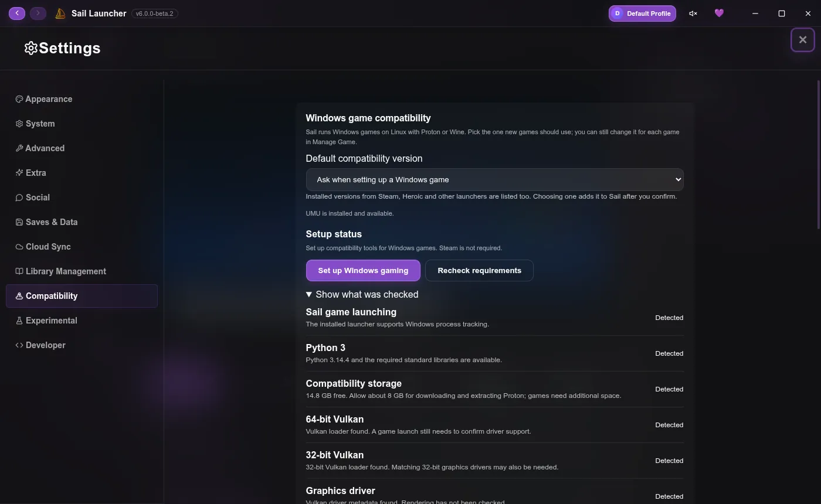Click the 32-bit Vulkan check title
Image resolution: width=821 pixels, height=504 pixels.
tap(334, 455)
